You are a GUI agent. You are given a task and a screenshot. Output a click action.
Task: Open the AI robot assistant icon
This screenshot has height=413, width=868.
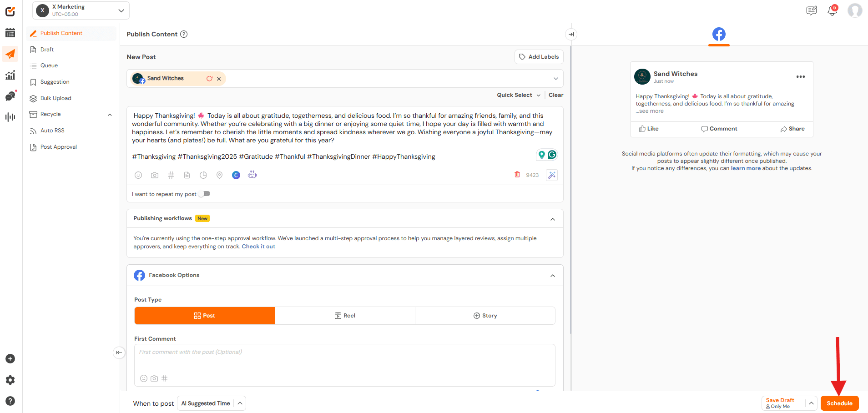252,175
